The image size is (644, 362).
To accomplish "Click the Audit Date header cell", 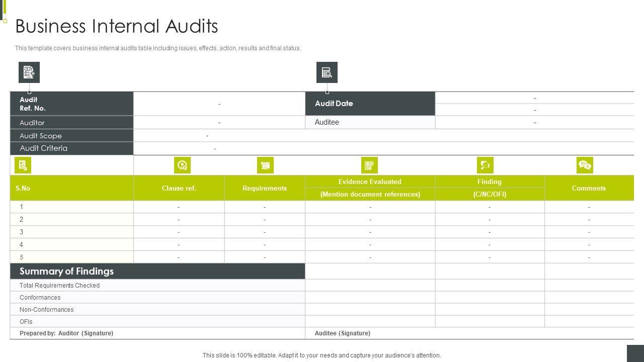I will pyautogui.click(x=369, y=104).
